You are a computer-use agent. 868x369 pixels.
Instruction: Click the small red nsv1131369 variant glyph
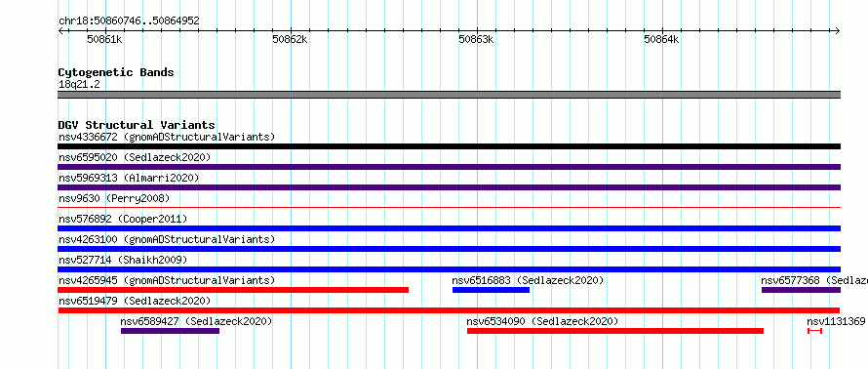(x=815, y=331)
